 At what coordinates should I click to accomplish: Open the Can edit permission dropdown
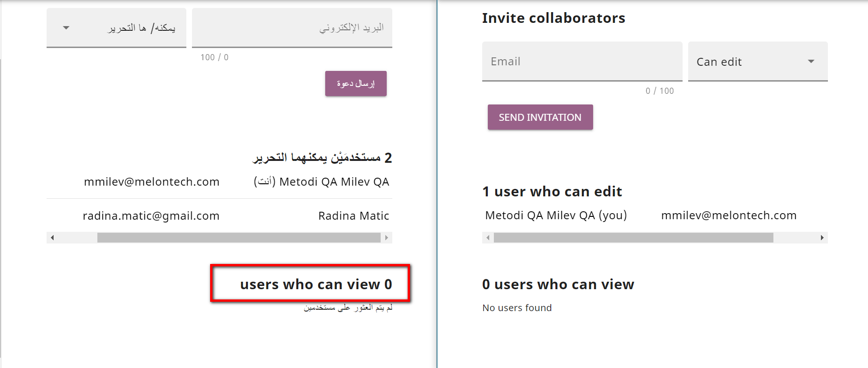click(x=758, y=62)
